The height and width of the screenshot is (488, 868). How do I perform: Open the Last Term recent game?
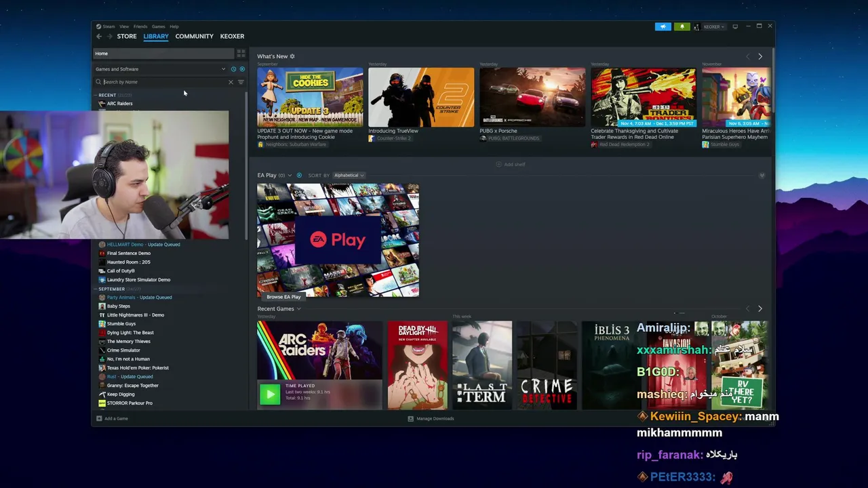click(482, 365)
